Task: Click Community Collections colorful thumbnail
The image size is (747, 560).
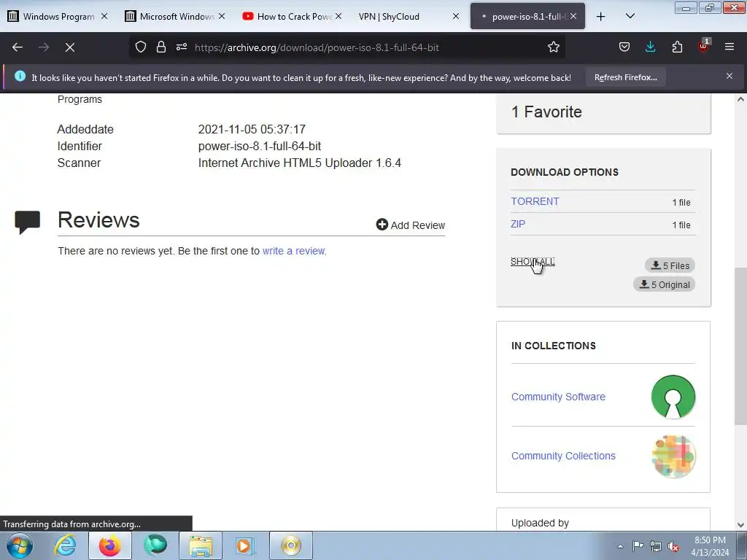Action: click(x=673, y=456)
